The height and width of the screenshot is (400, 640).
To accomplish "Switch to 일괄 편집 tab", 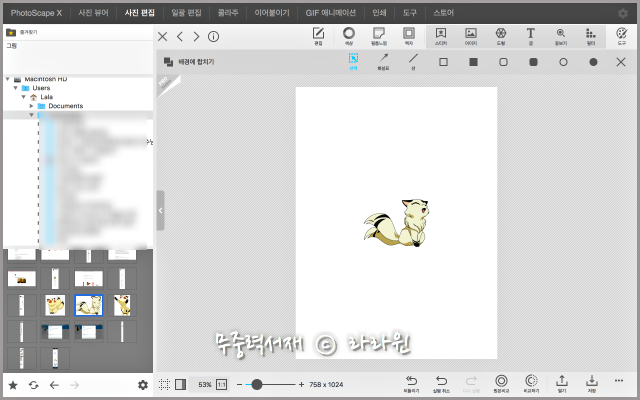I will [186, 13].
